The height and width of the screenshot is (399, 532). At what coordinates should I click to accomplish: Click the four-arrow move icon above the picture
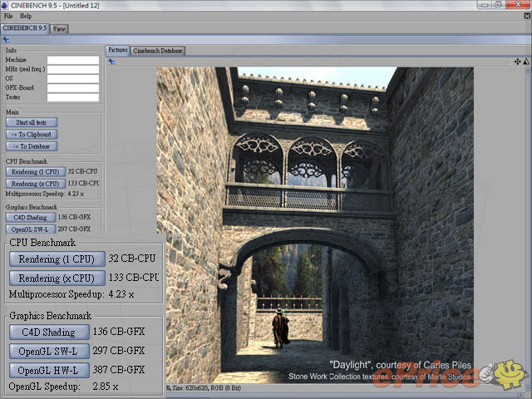point(517,62)
